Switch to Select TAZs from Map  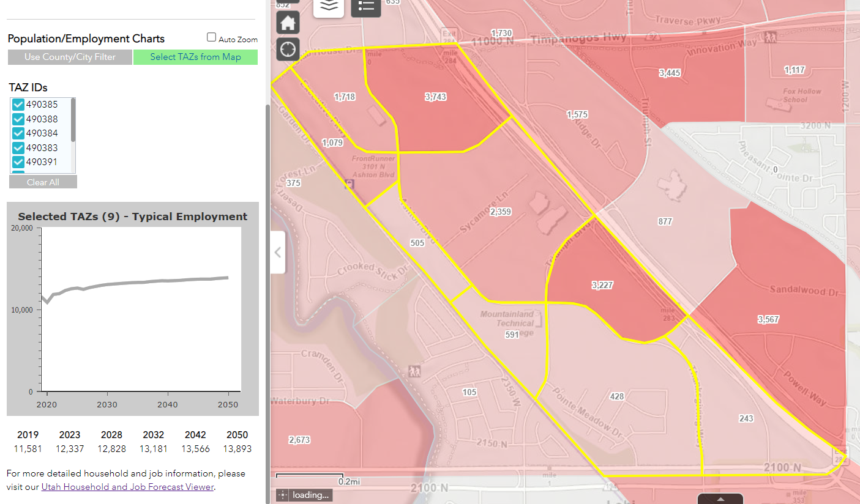point(195,57)
